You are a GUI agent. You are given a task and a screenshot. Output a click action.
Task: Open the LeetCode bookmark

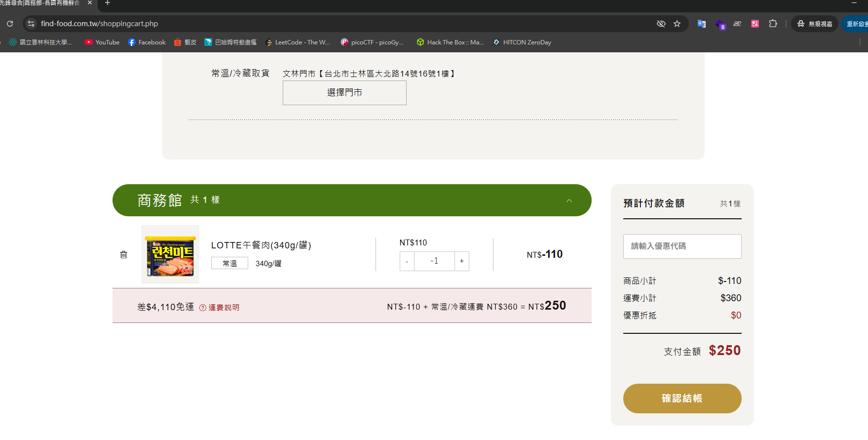(x=298, y=42)
